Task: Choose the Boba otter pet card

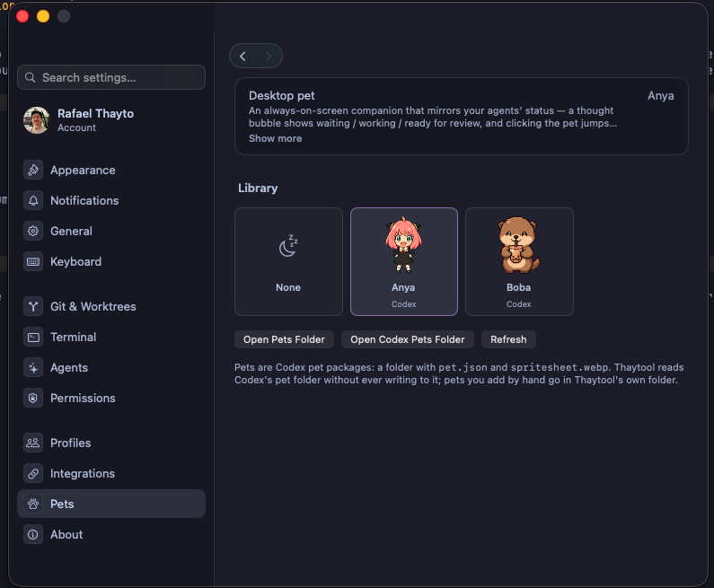Action: pos(519,262)
